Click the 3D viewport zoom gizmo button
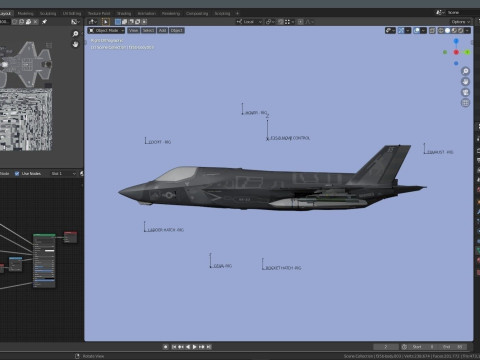 pyautogui.click(x=465, y=71)
